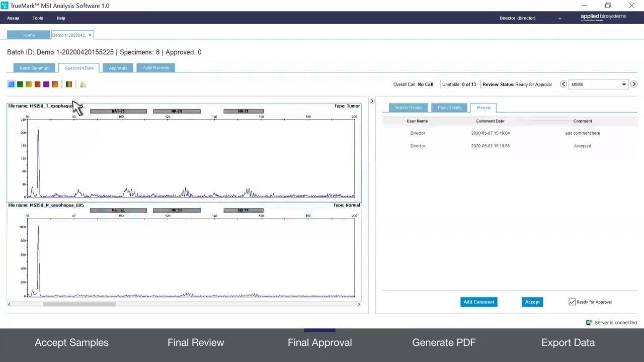
Task: Click the Comment Date column header
Action: (x=490, y=121)
